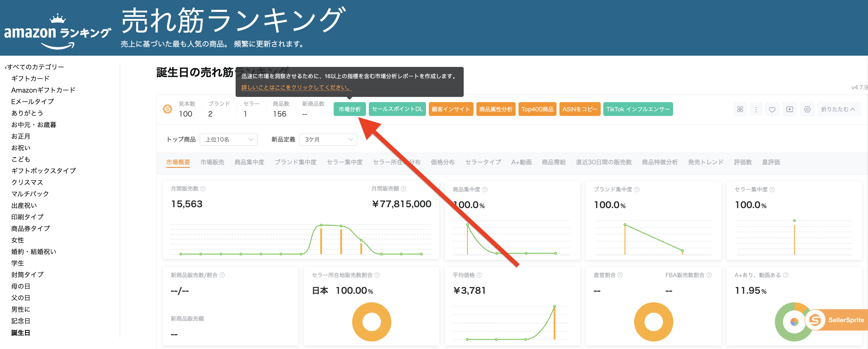Open the 記念日 category
The height and width of the screenshot is (349, 868).
[x=20, y=321]
